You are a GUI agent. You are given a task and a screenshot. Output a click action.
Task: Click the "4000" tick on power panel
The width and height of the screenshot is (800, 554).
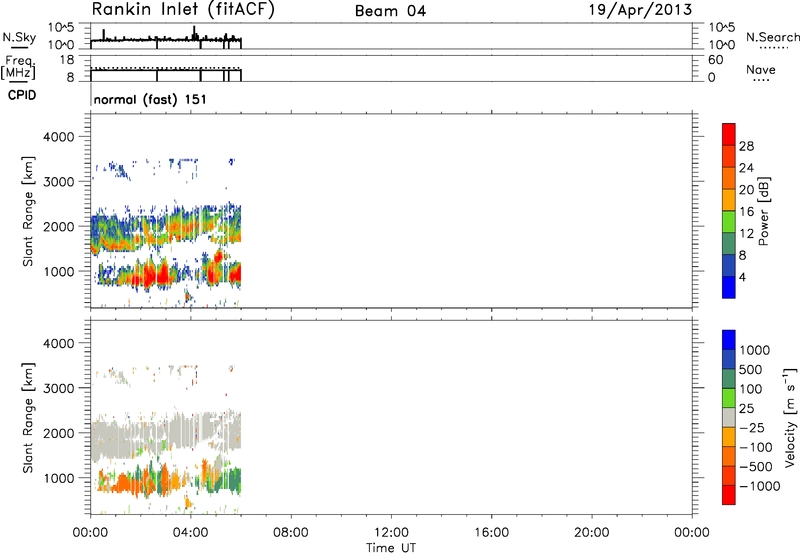(59, 137)
